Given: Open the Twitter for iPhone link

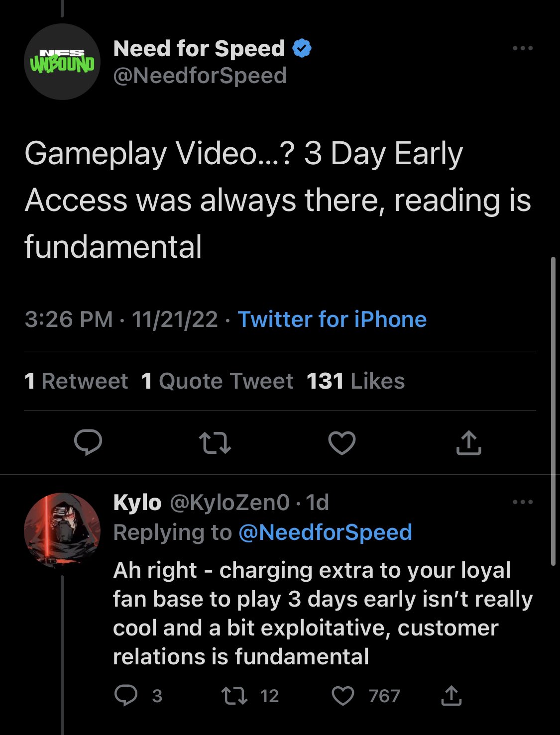Looking at the screenshot, I should pos(332,319).
